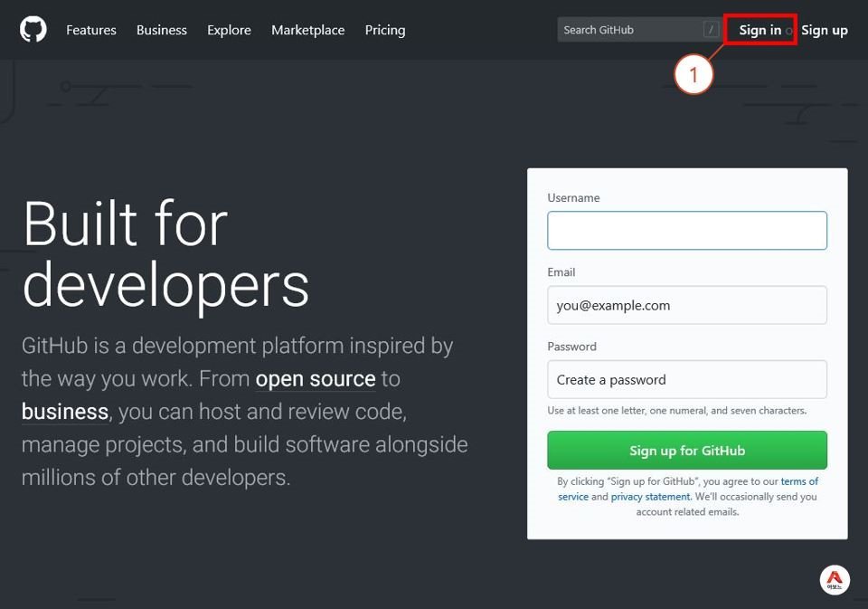The image size is (868, 609).
Task: Click into the Create a password field
Action: tap(687, 379)
